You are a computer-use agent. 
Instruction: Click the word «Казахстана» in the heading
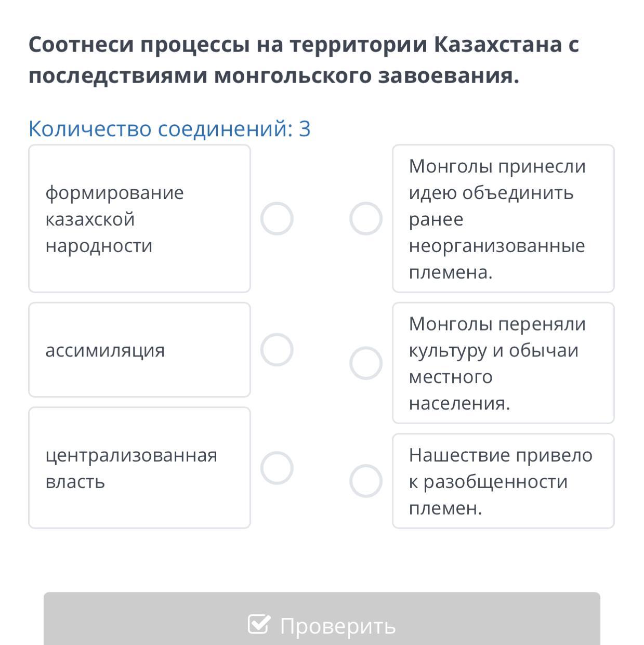[x=498, y=45]
